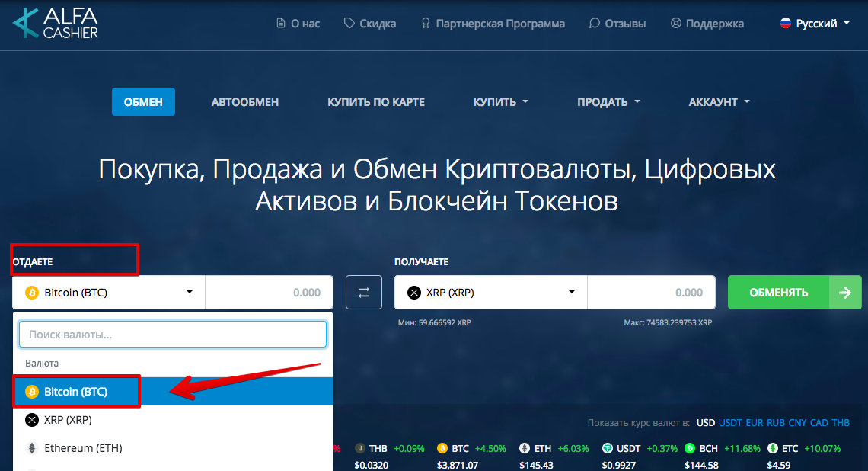Click the Russian flag icon
The width and height of the screenshot is (868, 471).
[786, 24]
